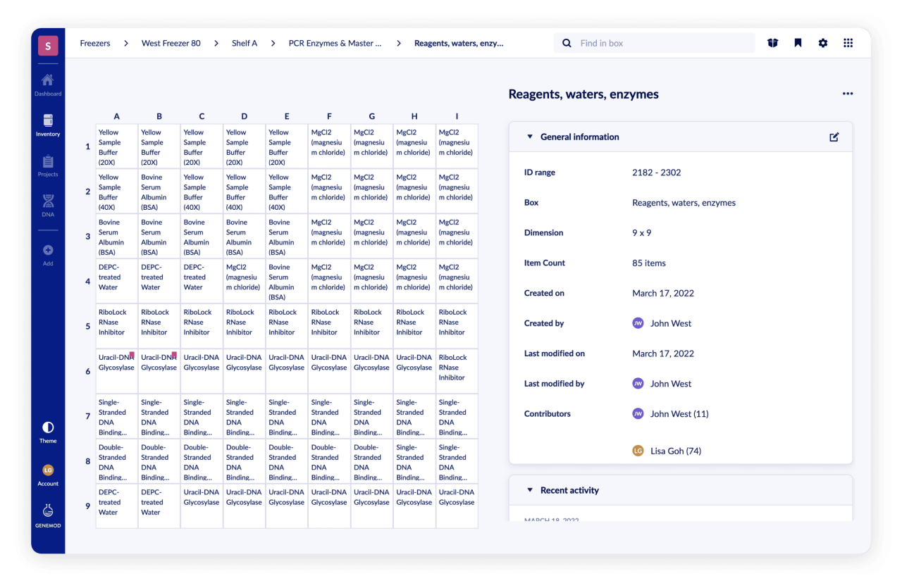Select cell A6 Uracil-DNA Glycosylase with pink flag
This screenshot has height=588, width=902.
click(x=117, y=371)
